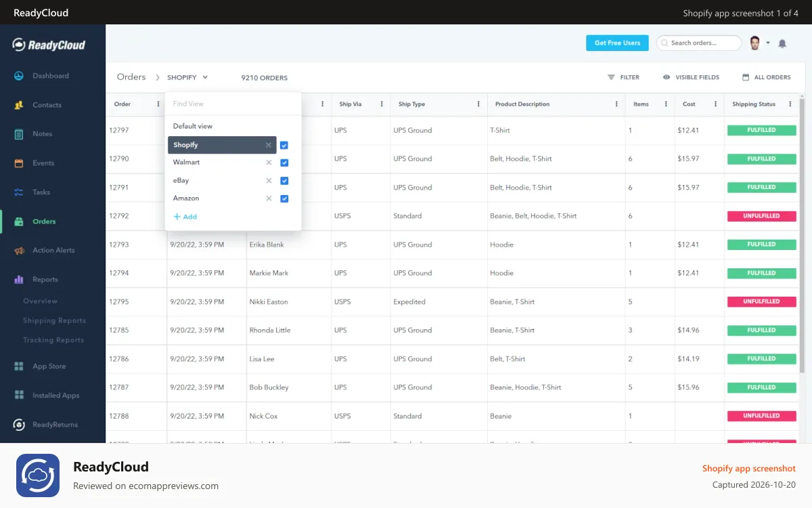Click the Orders breadcrumb link
This screenshot has width=812, height=508.
(x=131, y=77)
